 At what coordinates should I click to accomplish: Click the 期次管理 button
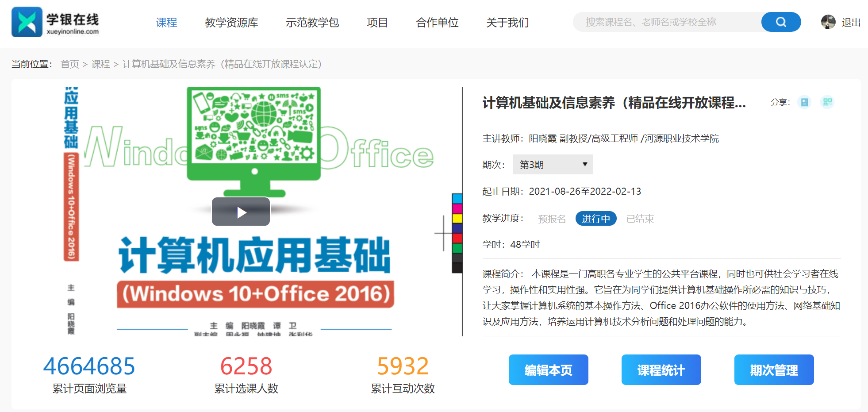point(774,370)
